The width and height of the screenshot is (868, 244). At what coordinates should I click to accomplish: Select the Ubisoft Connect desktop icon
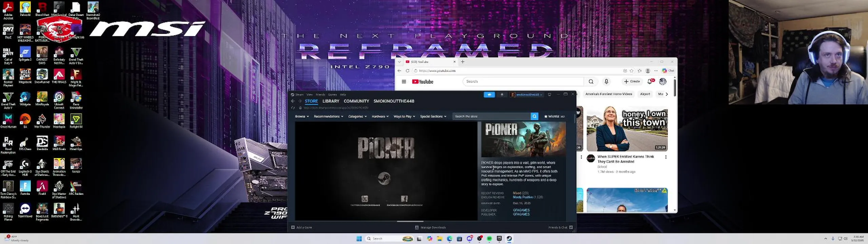[59, 100]
